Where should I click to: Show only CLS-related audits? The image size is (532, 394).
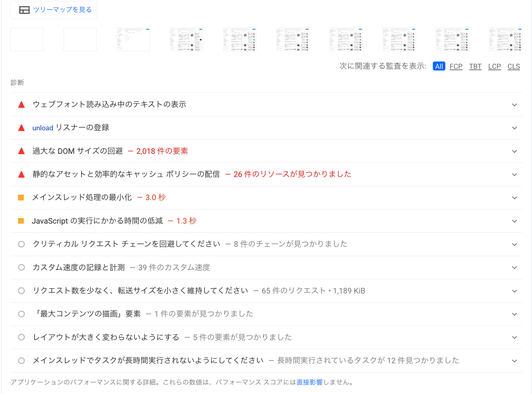click(x=514, y=67)
